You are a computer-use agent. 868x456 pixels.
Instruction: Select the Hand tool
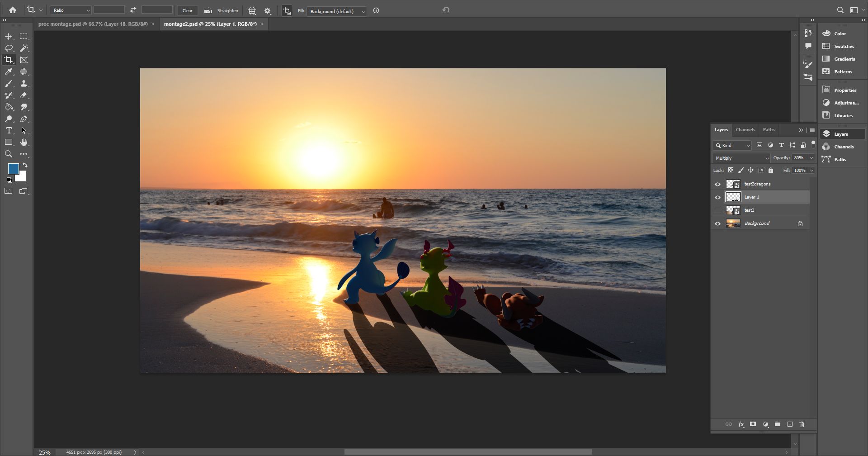(24, 142)
